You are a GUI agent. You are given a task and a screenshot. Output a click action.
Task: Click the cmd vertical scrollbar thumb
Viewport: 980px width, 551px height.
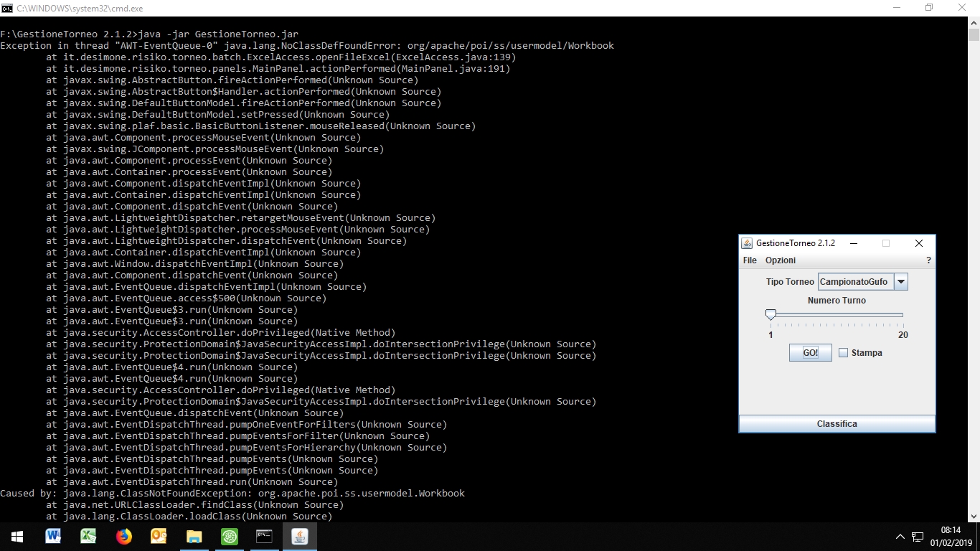coord(974,34)
